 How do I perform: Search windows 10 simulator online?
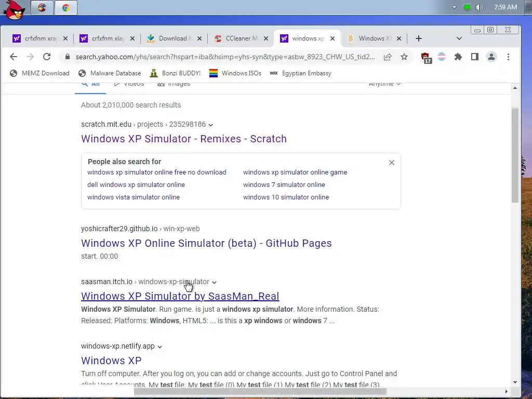coord(286,197)
